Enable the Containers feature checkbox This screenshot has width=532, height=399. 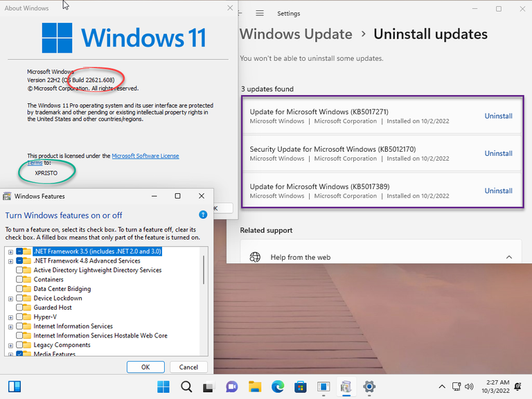tap(19, 279)
